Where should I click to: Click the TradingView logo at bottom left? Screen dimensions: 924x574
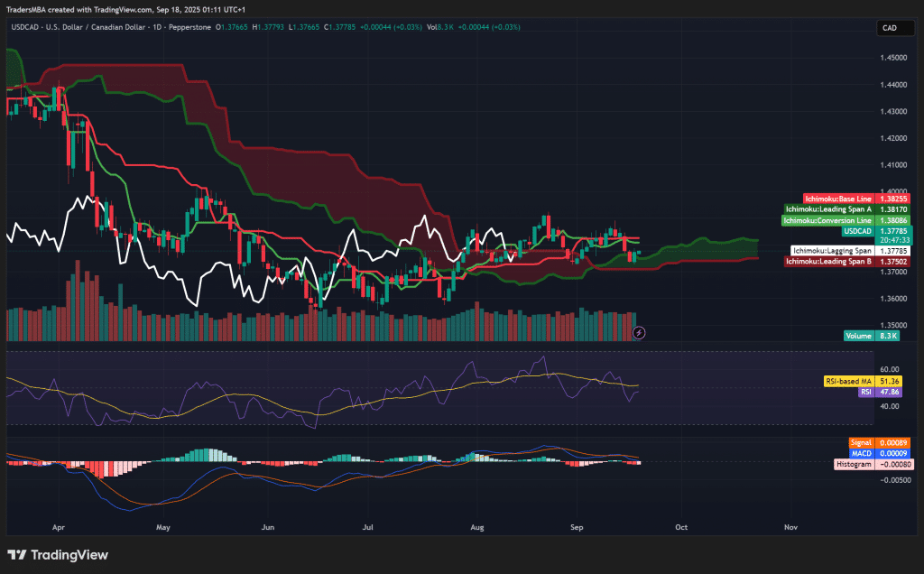point(56,555)
